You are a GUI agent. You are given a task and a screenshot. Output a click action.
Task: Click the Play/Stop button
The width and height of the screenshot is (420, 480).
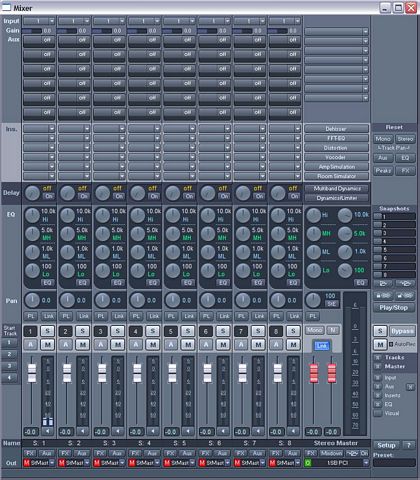394,307
